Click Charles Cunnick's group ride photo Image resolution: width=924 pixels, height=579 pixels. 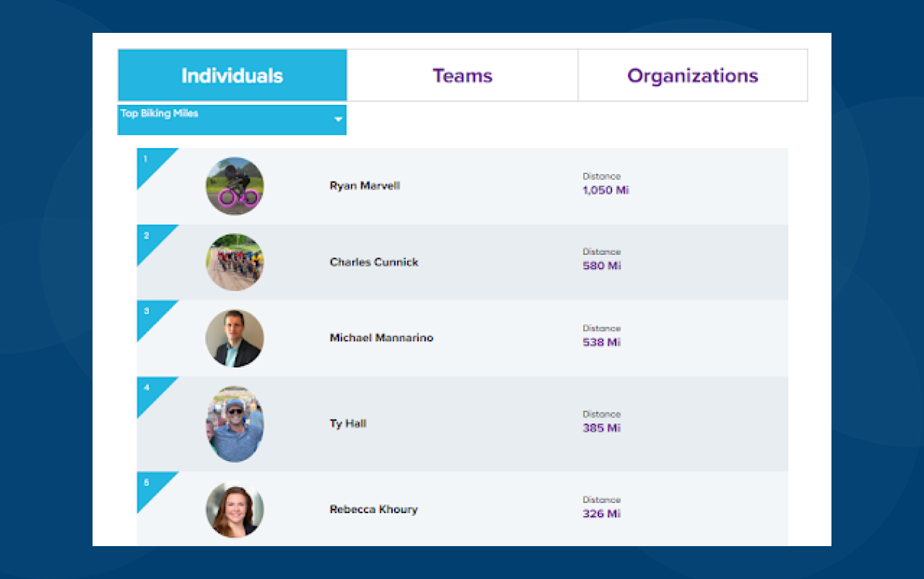click(234, 262)
